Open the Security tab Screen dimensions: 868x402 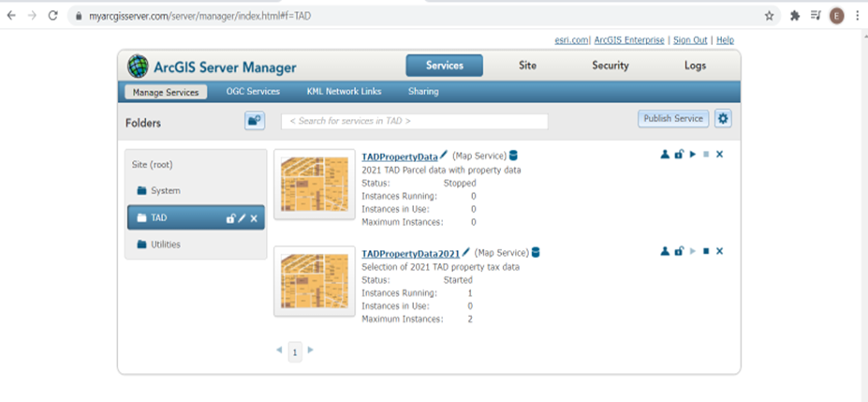[x=611, y=66]
